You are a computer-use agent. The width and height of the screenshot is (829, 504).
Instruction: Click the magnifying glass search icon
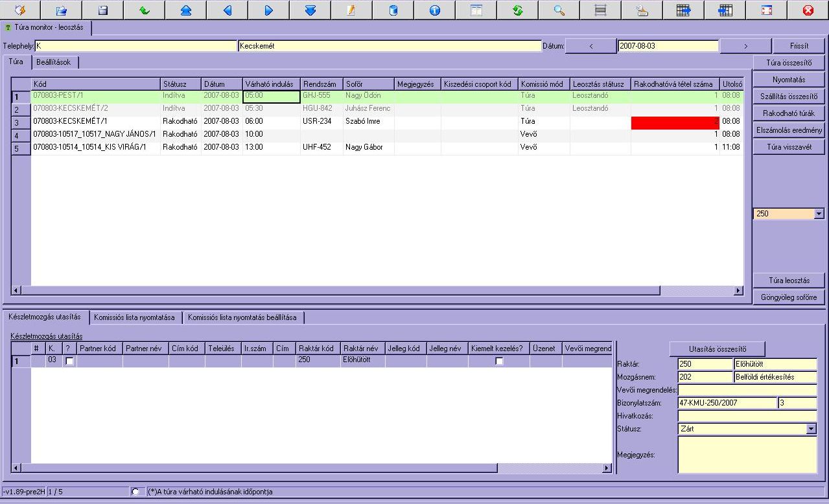click(x=559, y=10)
